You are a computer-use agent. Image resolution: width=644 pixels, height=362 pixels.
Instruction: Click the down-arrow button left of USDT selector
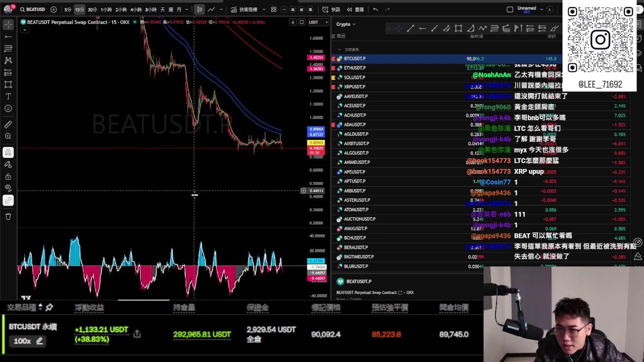tap(293, 22)
